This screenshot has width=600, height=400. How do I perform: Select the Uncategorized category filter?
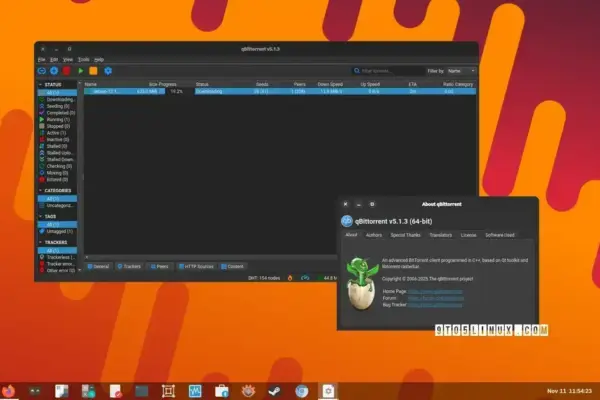pos(57,206)
